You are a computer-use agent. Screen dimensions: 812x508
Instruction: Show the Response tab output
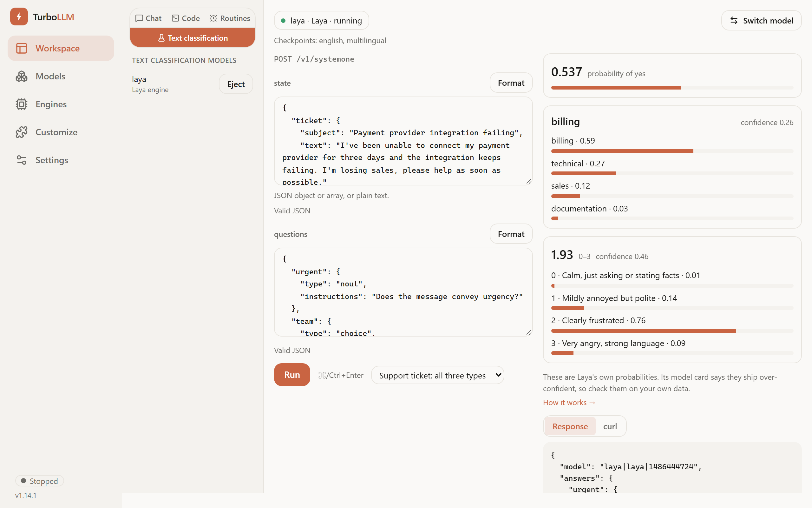pyautogui.click(x=570, y=426)
